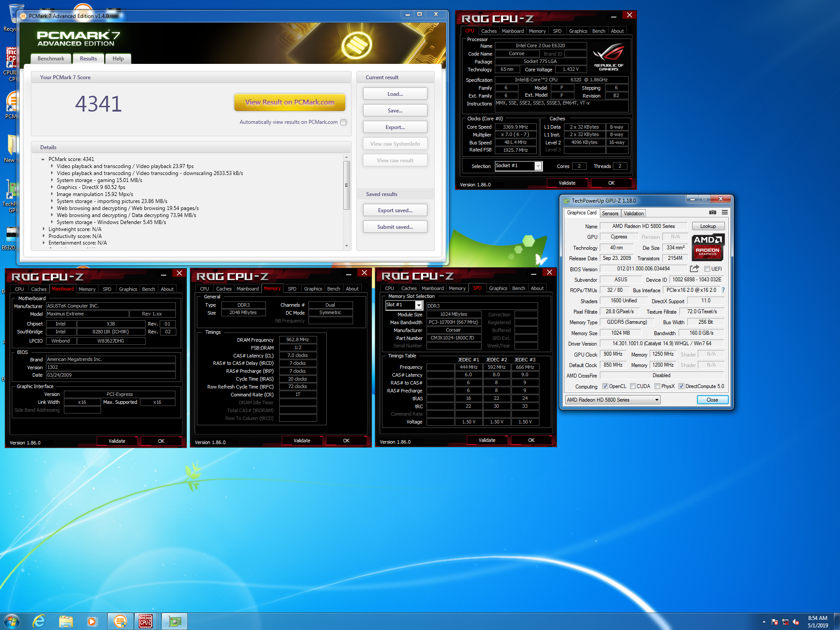The height and width of the screenshot is (630, 840).
Task: Switch to ROG CPU-Z taskbar button
Action: click(146, 621)
